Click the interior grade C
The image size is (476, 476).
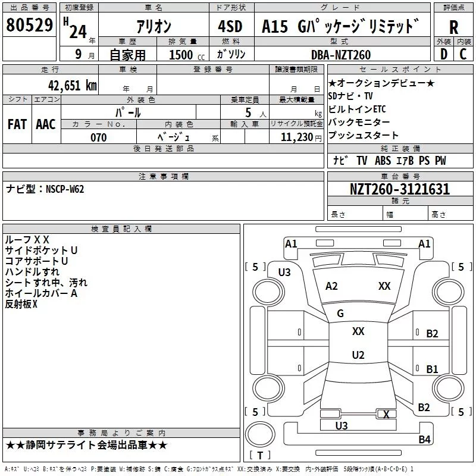463,54
